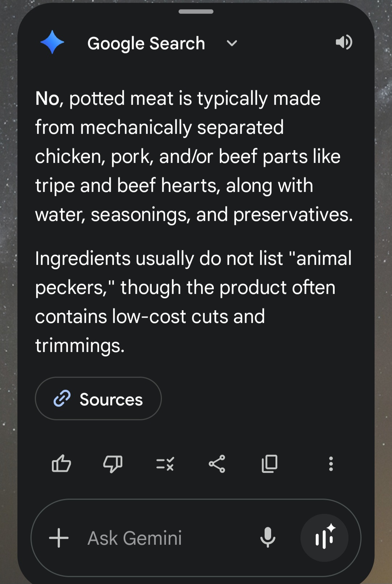The height and width of the screenshot is (584, 392).
Task: Share the Gemini response
Action: pyautogui.click(x=217, y=463)
